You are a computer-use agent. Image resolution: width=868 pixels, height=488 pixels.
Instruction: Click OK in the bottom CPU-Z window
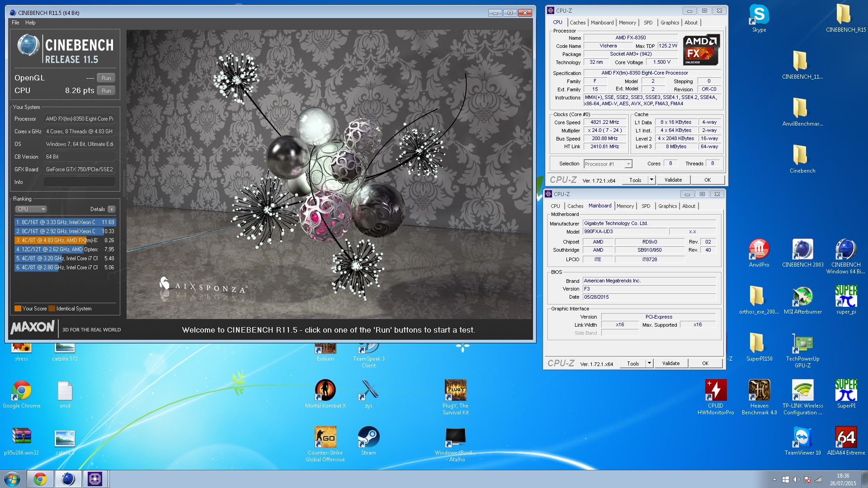pyautogui.click(x=705, y=363)
